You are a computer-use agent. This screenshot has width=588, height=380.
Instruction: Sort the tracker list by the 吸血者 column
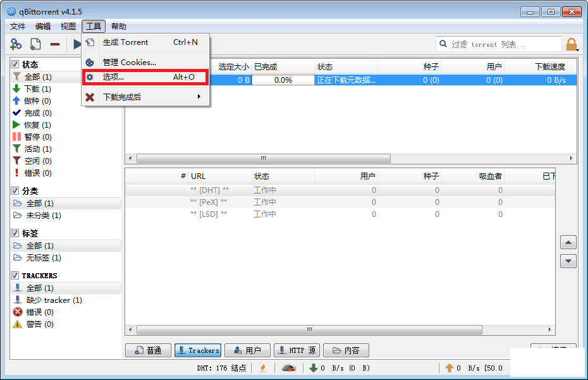pyautogui.click(x=472, y=176)
